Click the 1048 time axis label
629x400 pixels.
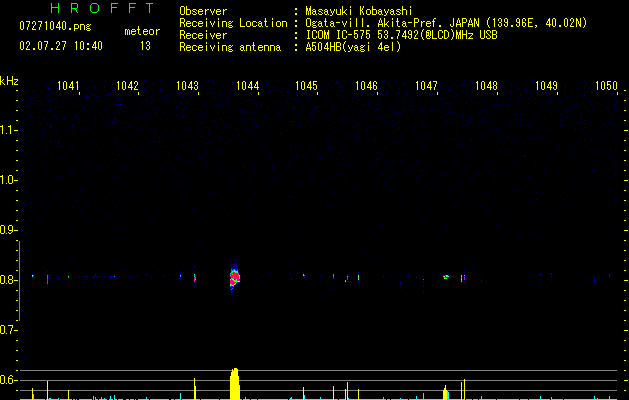tap(486, 86)
